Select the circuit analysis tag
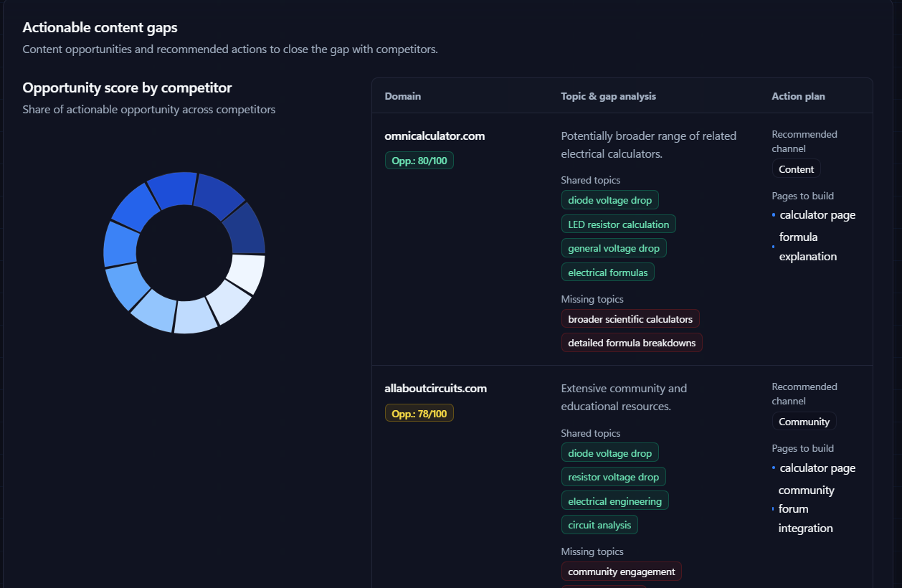Viewport: 902px width, 588px height. [599, 525]
